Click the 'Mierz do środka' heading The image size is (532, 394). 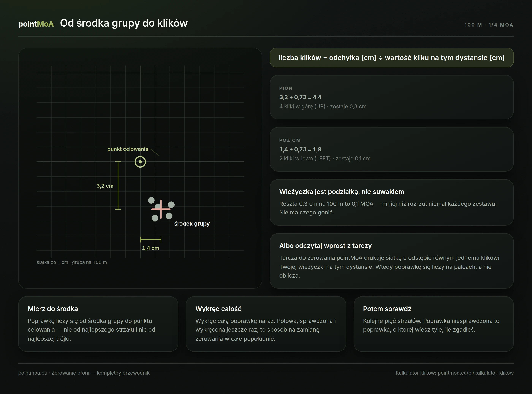(53, 309)
